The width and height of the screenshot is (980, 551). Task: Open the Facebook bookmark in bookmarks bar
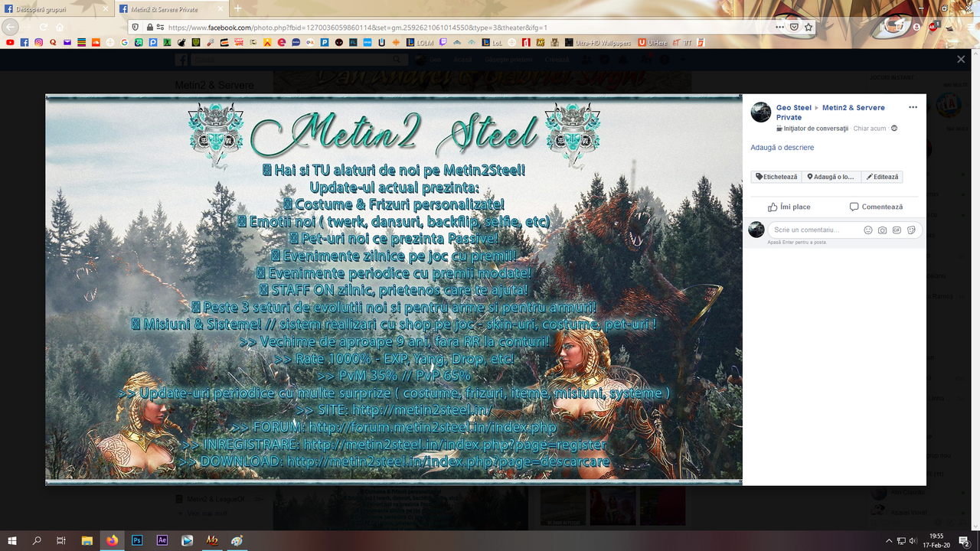pos(24,42)
